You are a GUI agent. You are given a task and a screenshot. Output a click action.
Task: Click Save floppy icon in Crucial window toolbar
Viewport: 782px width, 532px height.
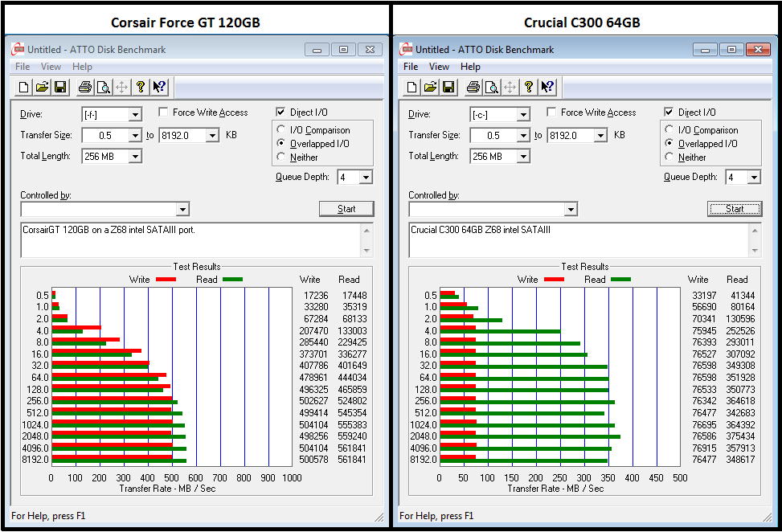(x=448, y=88)
